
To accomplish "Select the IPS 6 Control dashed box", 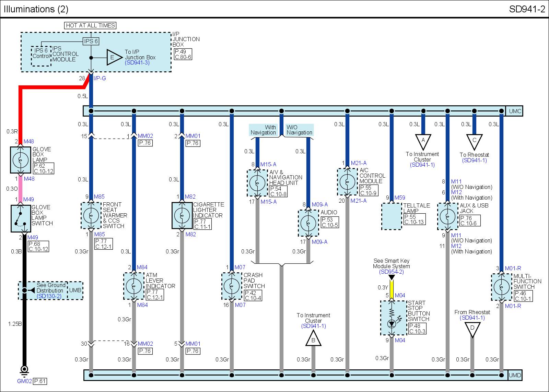I will (x=41, y=56).
